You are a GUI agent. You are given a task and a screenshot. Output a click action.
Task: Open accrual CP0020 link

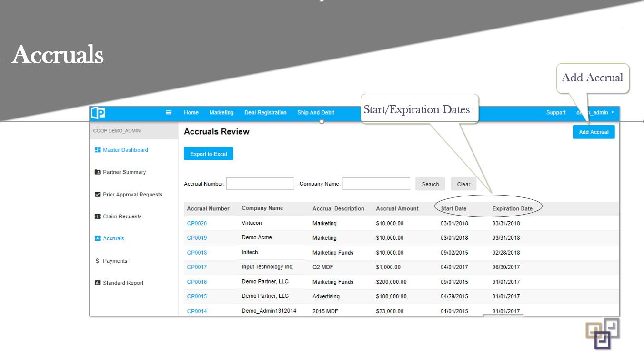197,223
